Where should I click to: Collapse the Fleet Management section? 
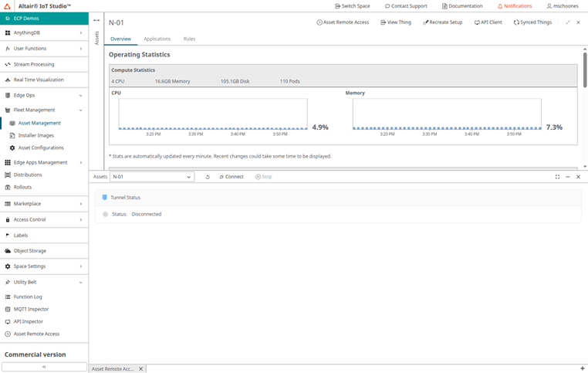[80, 110]
